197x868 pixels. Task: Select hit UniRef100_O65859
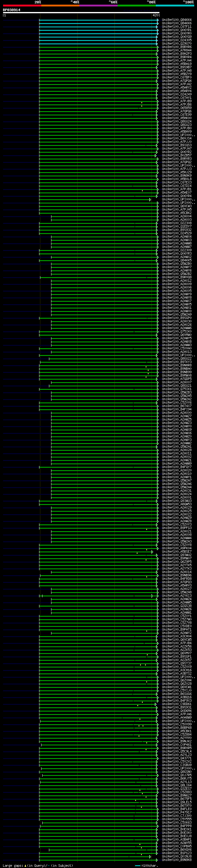(177, 108)
